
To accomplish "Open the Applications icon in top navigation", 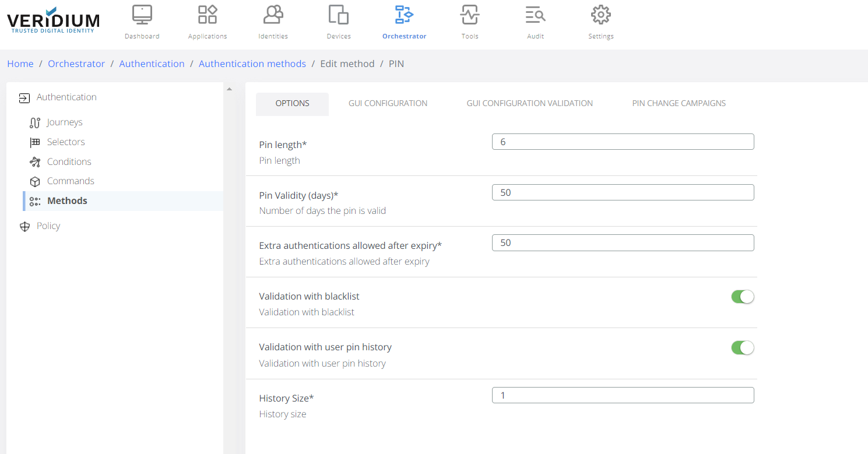I will [x=208, y=15].
